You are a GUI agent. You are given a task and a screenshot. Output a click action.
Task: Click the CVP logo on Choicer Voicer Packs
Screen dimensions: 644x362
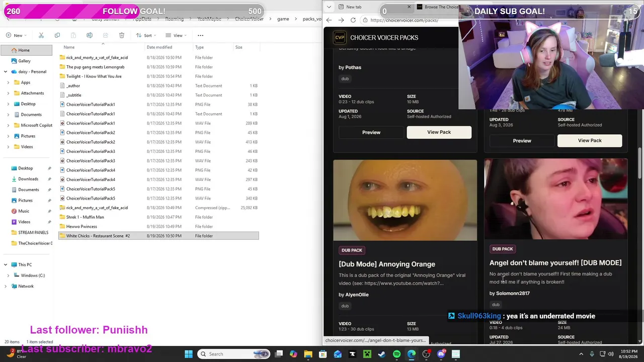[340, 38]
